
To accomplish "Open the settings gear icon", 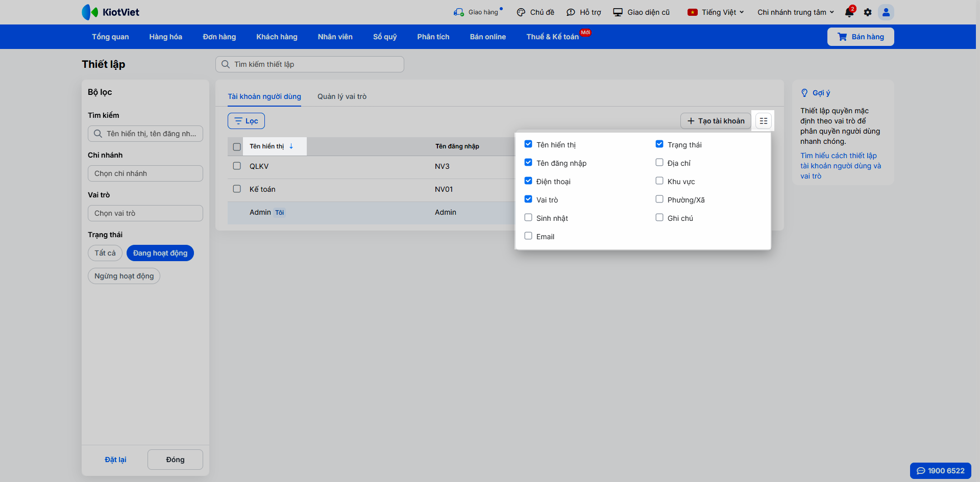I will coord(868,12).
